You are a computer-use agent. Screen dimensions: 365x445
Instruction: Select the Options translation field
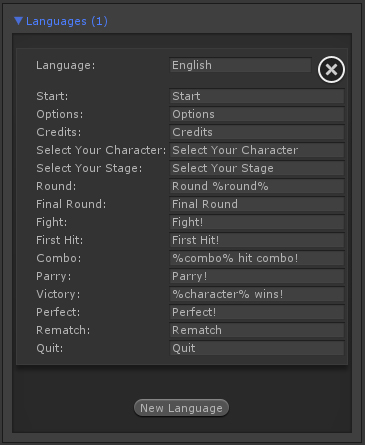pos(257,114)
